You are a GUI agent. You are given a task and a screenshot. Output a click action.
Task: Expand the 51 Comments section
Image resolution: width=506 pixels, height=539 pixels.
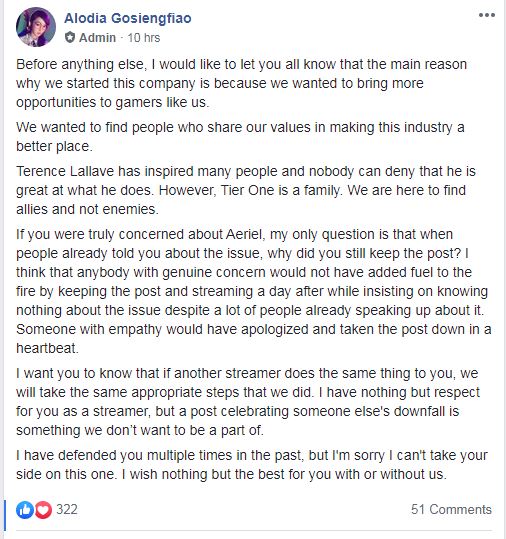pos(451,509)
